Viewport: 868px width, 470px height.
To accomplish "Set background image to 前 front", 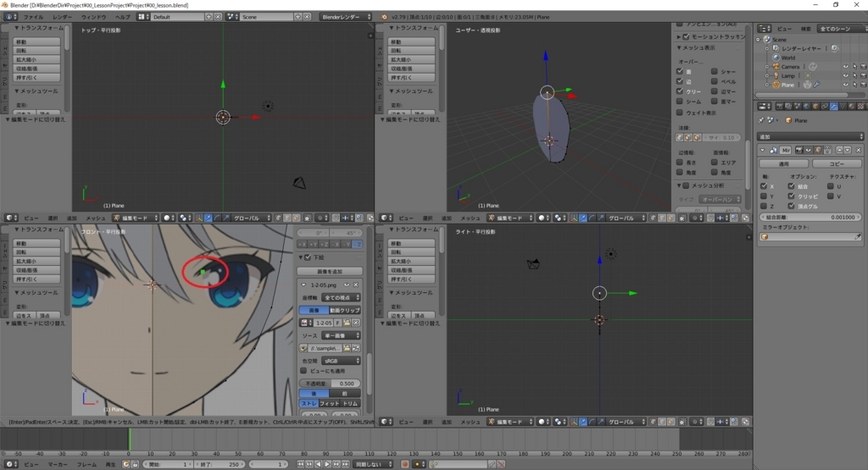I will point(345,393).
